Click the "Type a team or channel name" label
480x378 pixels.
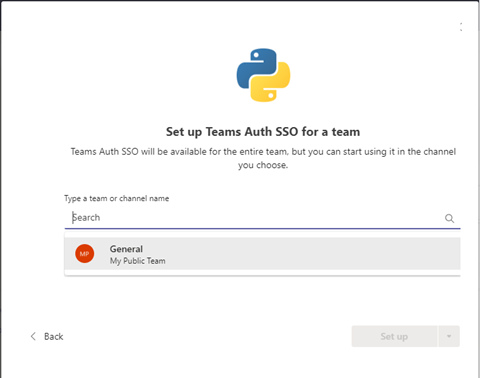coord(117,199)
